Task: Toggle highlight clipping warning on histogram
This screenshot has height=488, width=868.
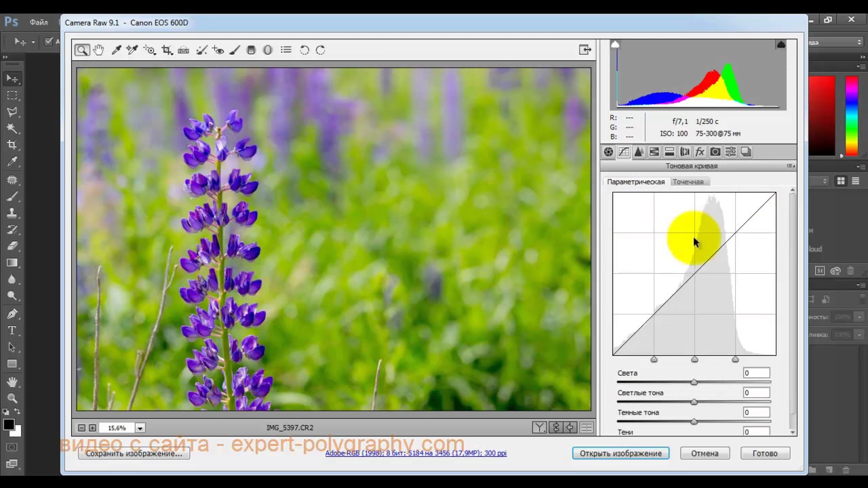Action: 781,45
